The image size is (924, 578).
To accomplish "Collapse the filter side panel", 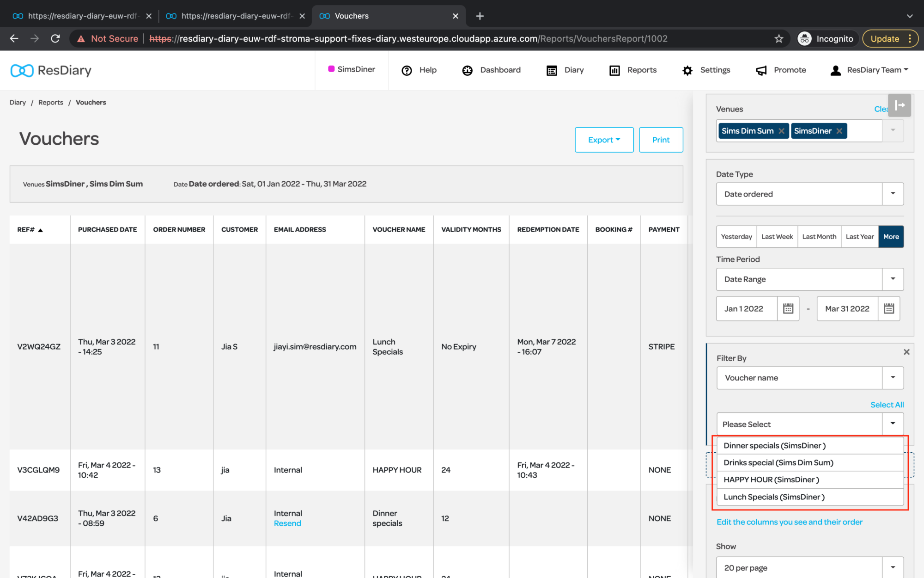I will click(899, 105).
